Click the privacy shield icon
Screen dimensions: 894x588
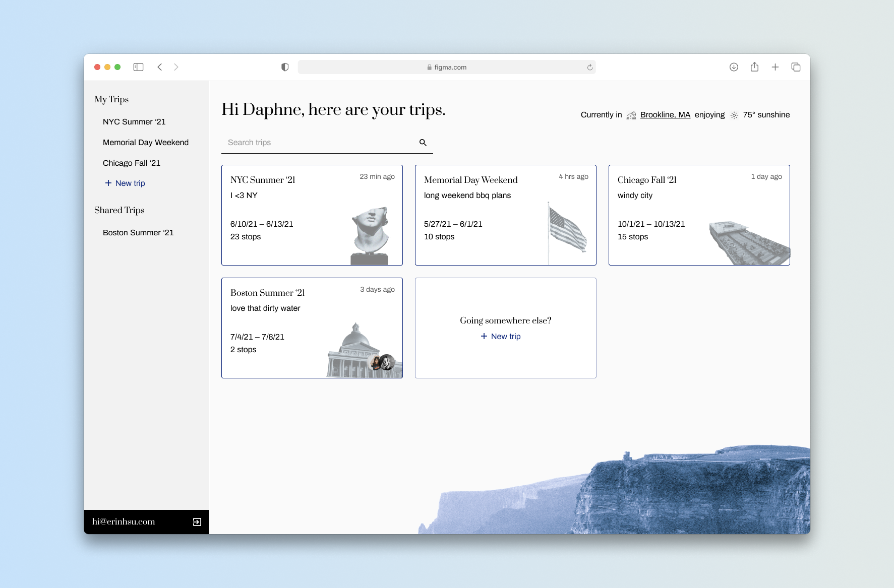click(x=285, y=67)
